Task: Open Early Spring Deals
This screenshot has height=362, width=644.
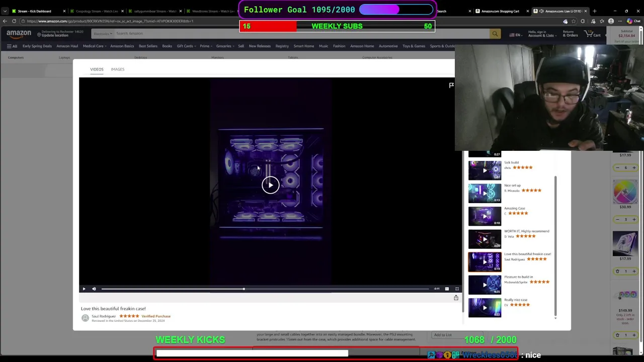Action: coord(37,46)
